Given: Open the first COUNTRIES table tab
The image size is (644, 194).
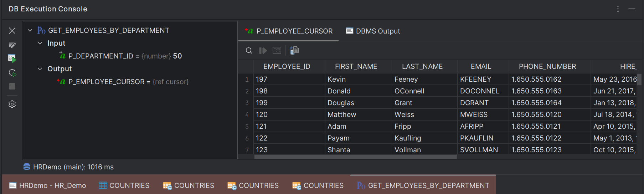Looking at the screenshot, I should (x=124, y=185).
